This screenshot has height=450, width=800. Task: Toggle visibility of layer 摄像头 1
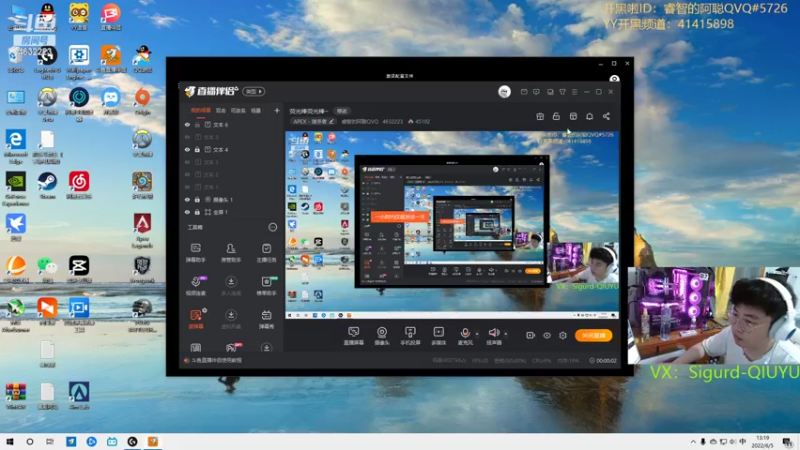tap(187, 199)
